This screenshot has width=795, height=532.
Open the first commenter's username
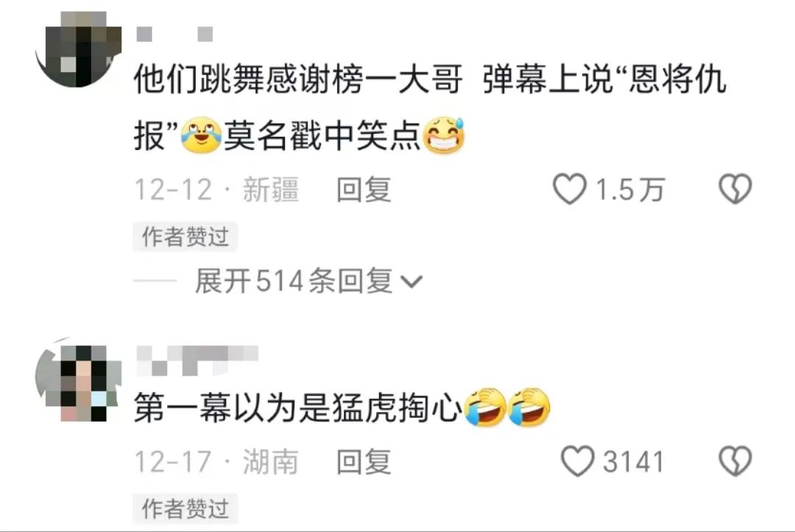pyautogui.click(x=175, y=34)
